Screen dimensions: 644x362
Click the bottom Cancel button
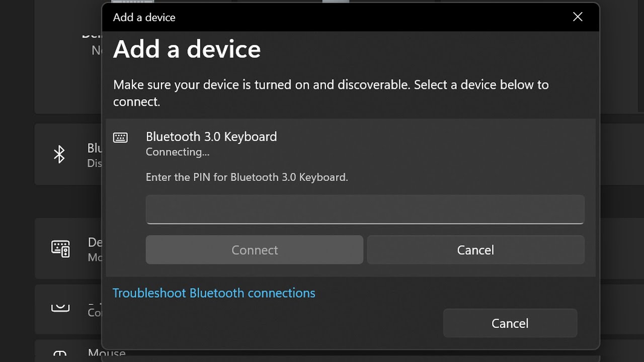coord(510,323)
